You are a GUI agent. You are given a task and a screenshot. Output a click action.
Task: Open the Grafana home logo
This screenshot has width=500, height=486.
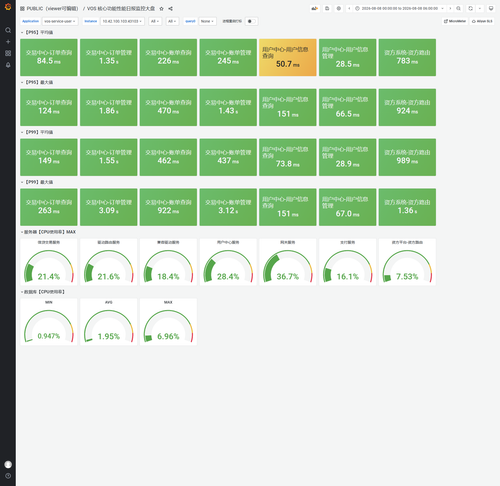click(8, 7)
